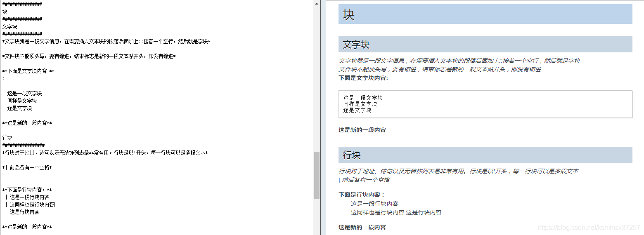This screenshot has height=235, width=644.
Task: Click editor source line '*文字块就是一段文字信息'
Action: (x=107, y=41)
